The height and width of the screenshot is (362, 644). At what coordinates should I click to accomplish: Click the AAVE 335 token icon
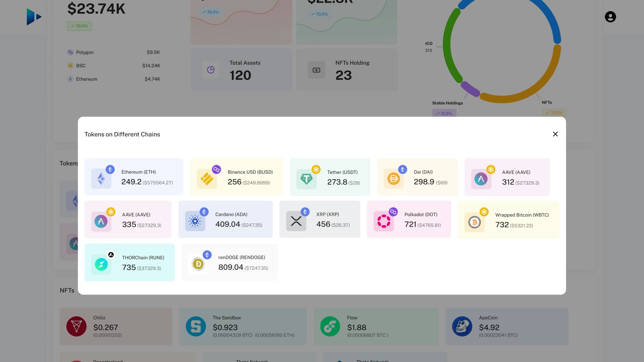101,221
